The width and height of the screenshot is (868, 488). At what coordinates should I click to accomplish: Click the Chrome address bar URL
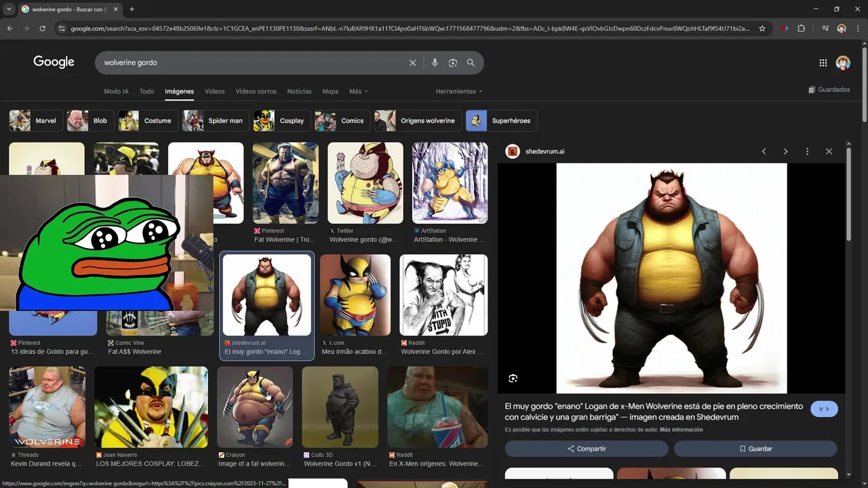point(410,28)
